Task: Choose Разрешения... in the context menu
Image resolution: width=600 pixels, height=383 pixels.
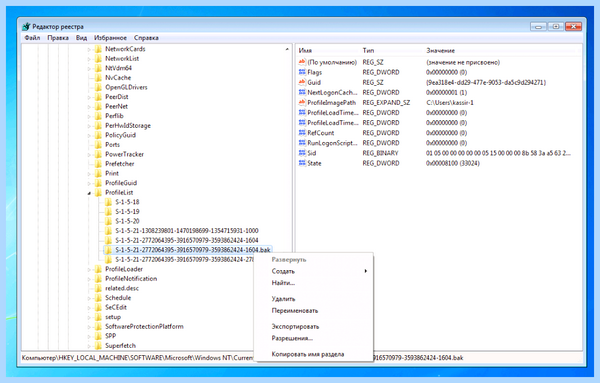Action: click(292, 338)
